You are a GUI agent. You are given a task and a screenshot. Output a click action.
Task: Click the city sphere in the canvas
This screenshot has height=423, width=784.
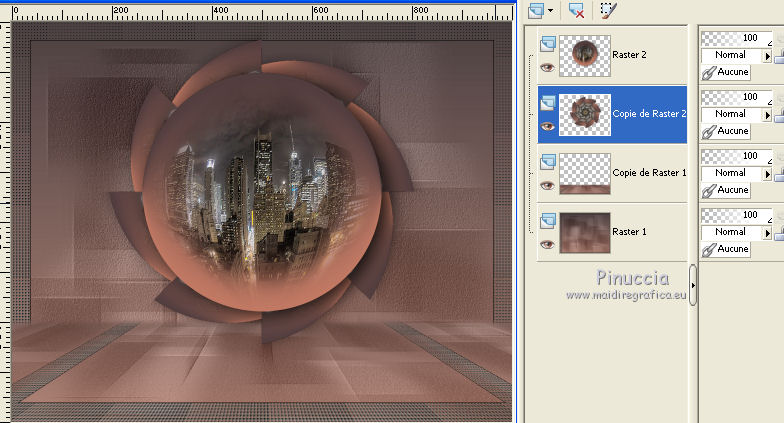pos(262,192)
